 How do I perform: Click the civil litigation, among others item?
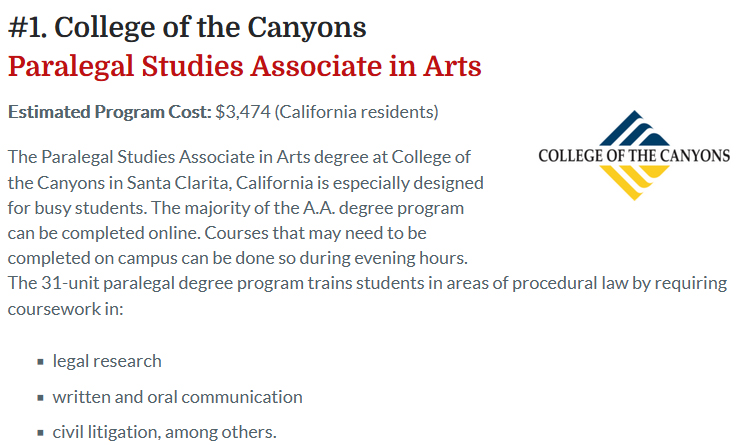164,432
